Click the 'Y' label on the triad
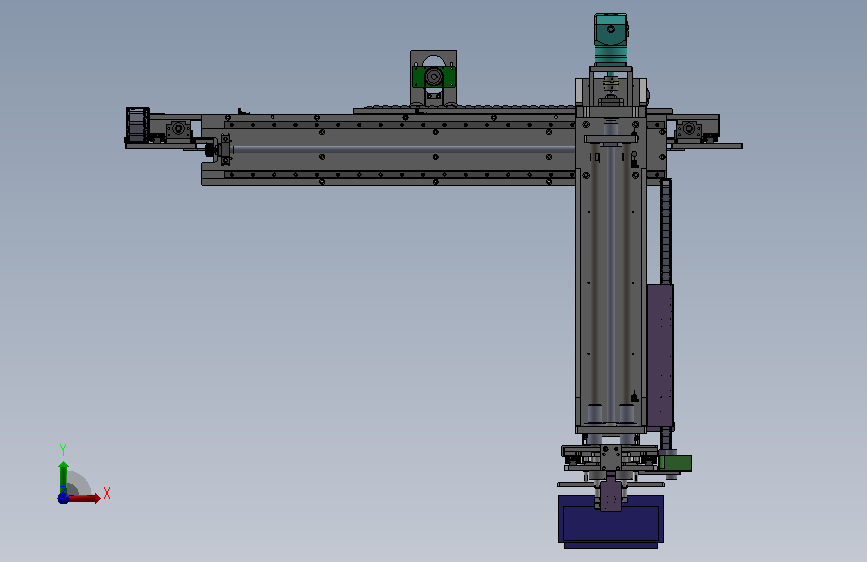This screenshot has width=867, height=562. pyautogui.click(x=63, y=450)
